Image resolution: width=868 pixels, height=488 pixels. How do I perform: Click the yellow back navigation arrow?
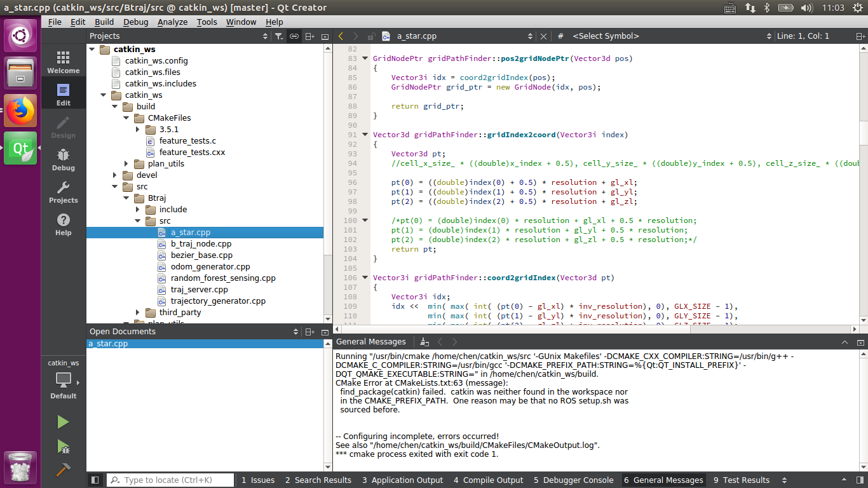point(341,36)
